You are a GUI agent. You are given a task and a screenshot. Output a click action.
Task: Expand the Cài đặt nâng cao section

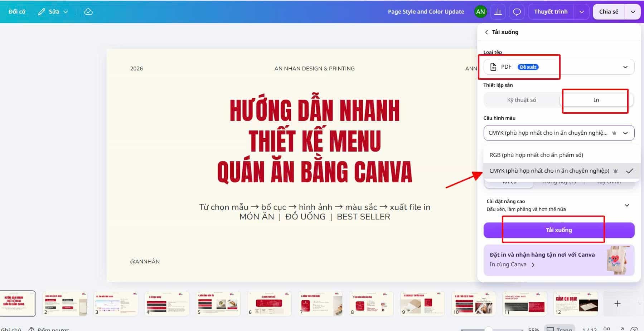point(559,205)
